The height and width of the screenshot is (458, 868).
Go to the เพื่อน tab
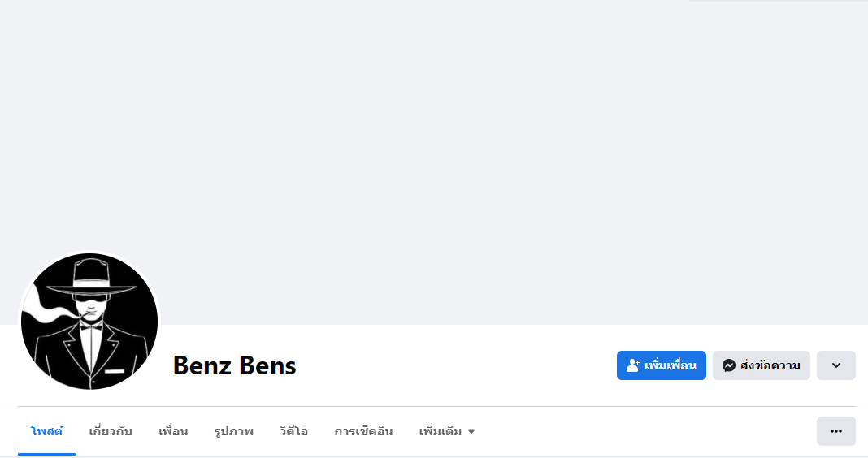(173, 431)
